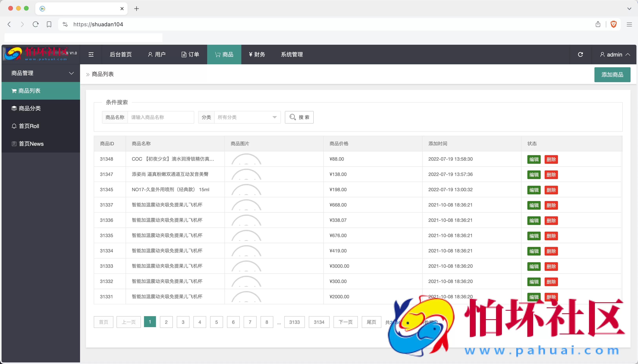Open the browser hamburger menu icon
Screen dimensions: 638x364
(629, 24)
